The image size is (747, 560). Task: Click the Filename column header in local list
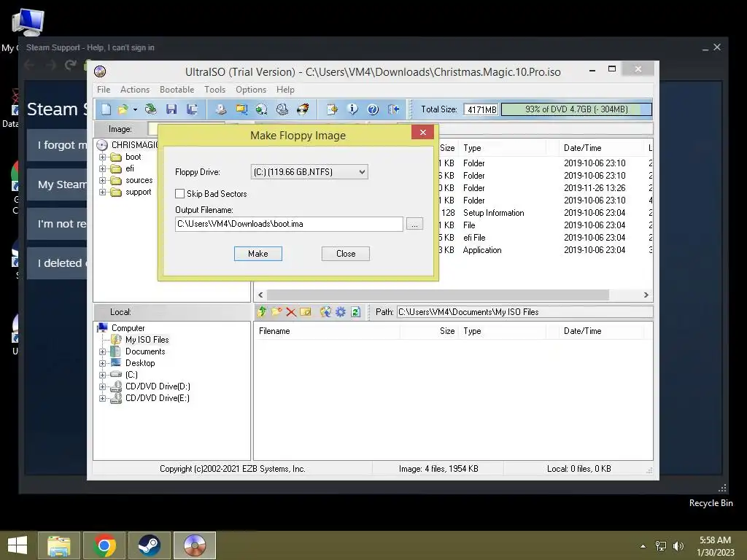[x=327, y=331]
